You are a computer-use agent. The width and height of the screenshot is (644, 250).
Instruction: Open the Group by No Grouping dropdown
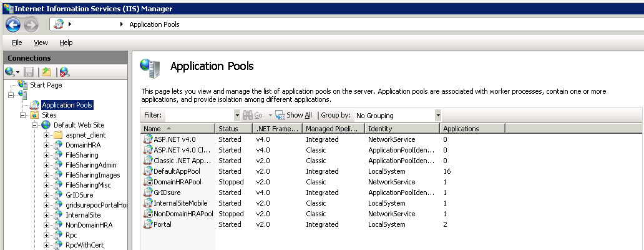coord(438,115)
